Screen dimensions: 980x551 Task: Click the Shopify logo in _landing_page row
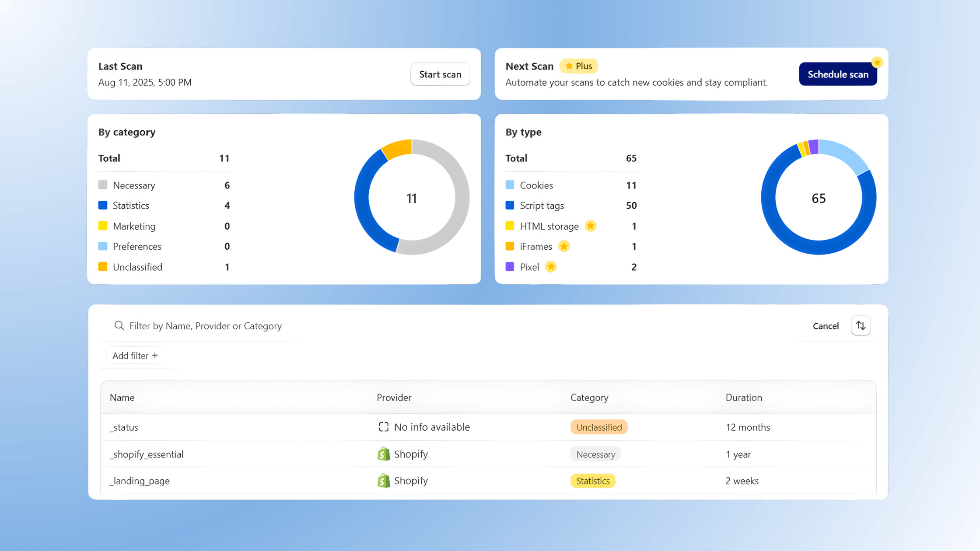point(384,481)
